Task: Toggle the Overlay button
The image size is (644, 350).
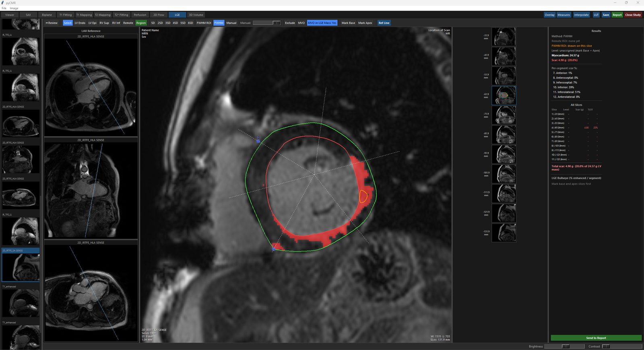Action: click(x=550, y=15)
